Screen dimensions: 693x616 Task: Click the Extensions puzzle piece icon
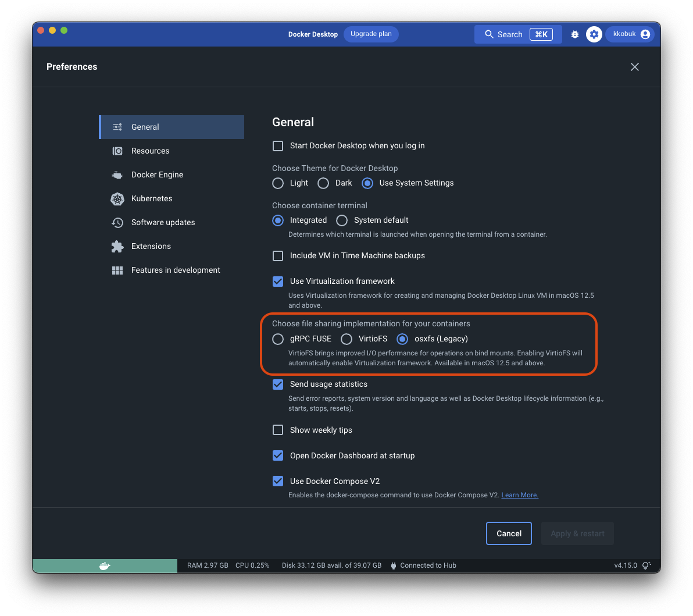(117, 246)
